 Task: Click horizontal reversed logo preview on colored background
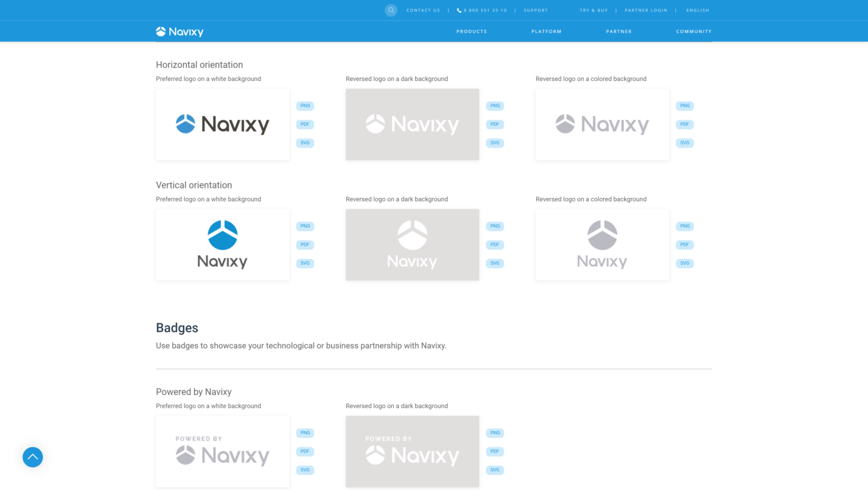click(602, 124)
